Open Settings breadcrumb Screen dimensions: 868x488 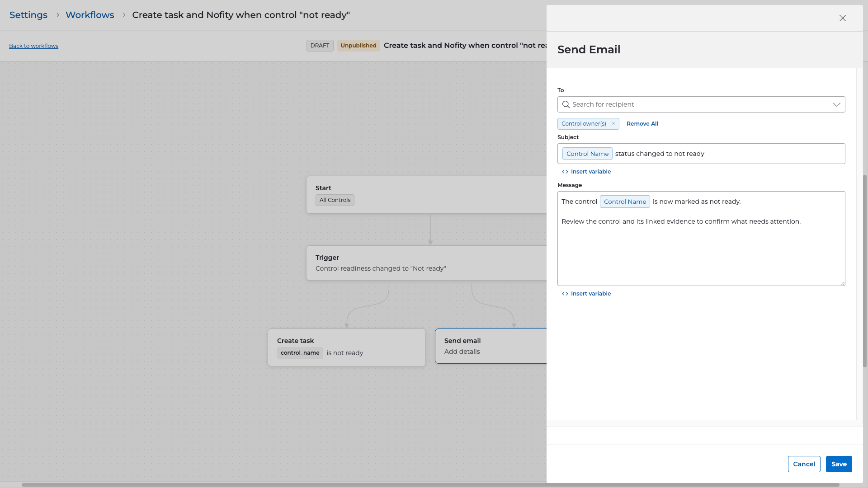pos(28,15)
